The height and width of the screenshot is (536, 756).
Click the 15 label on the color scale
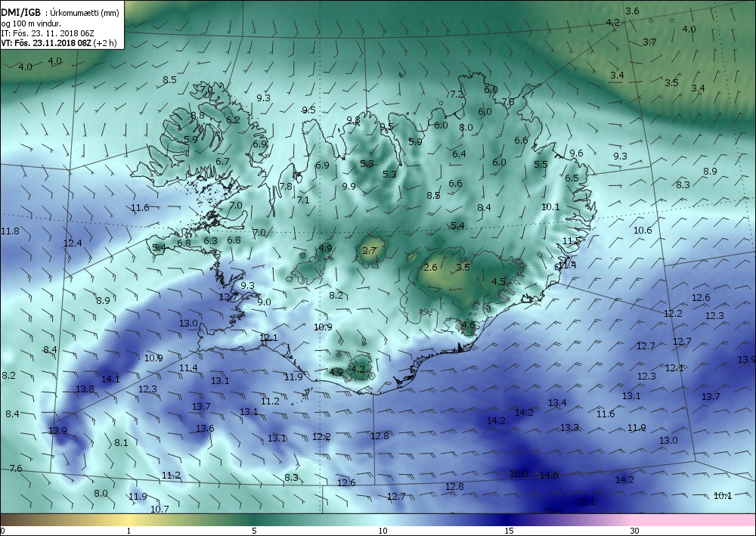[509, 531]
